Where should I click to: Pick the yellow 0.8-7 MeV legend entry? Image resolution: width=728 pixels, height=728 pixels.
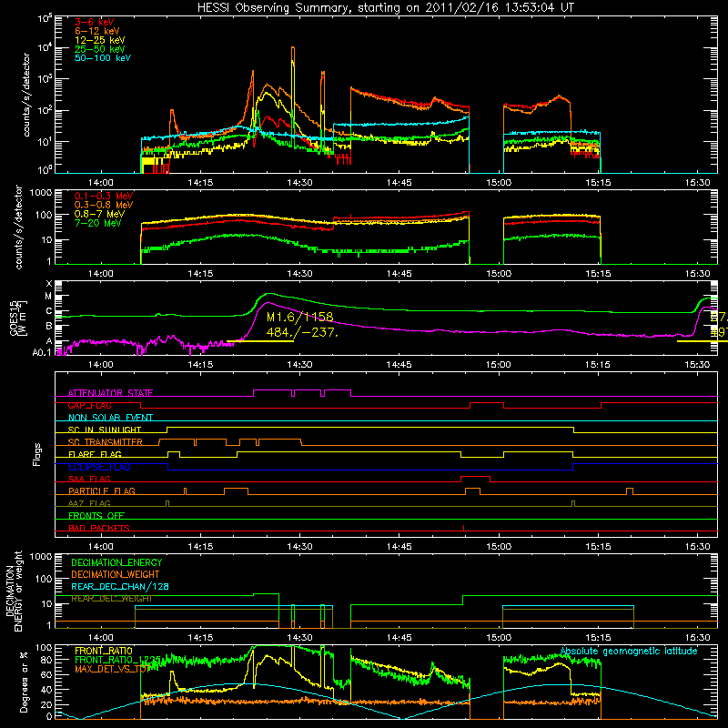pyautogui.click(x=99, y=214)
